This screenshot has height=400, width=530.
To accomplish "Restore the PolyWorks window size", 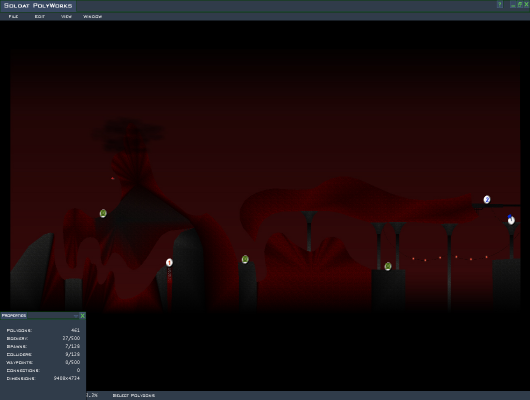I will click(520, 4).
